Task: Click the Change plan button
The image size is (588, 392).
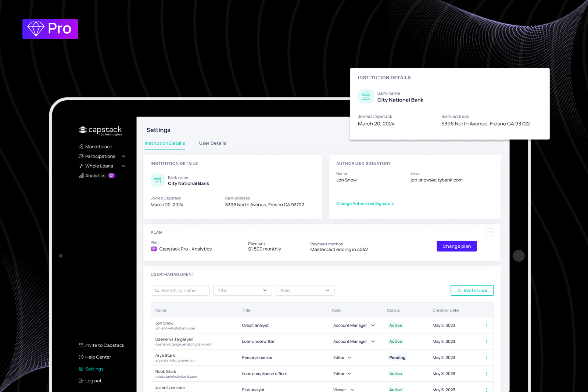Action: pyautogui.click(x=456, y=246)
